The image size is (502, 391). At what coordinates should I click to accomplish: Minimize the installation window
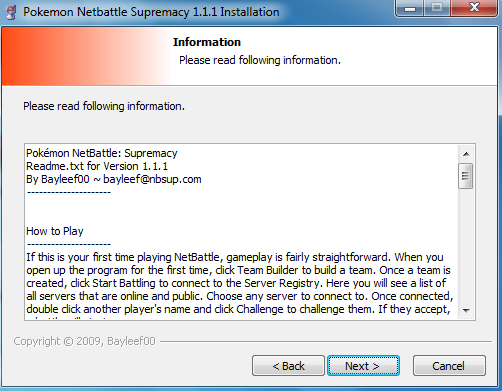pyautogui.click(x=409, y=8)
